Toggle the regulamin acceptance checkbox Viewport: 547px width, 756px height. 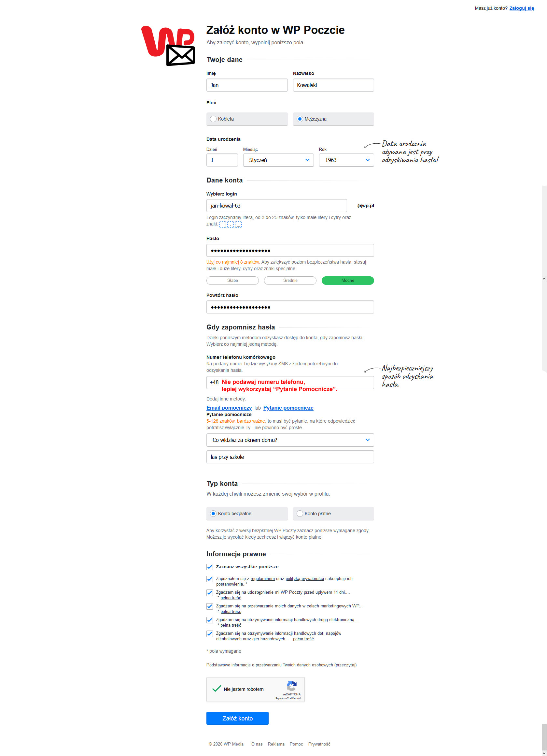210,579
